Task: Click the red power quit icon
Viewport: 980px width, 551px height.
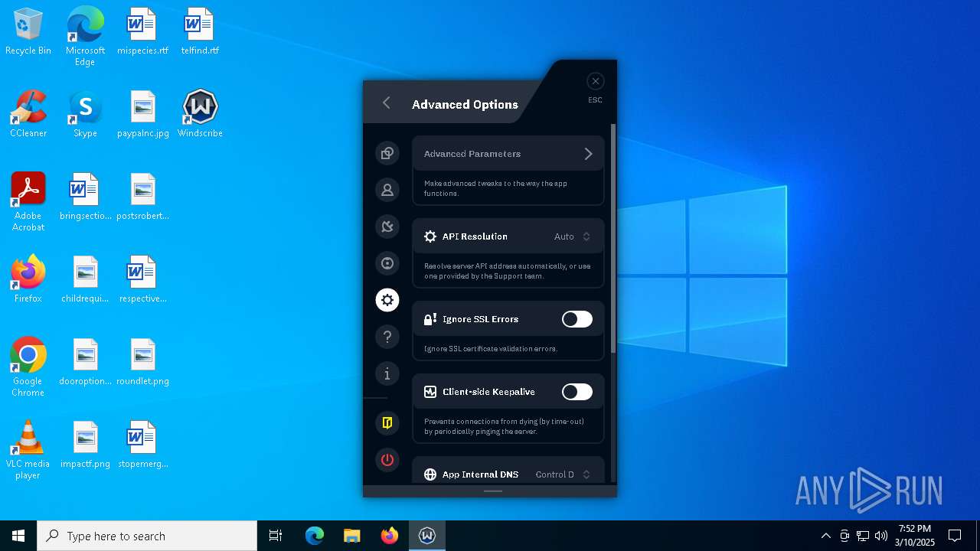Action: point(387,460)
